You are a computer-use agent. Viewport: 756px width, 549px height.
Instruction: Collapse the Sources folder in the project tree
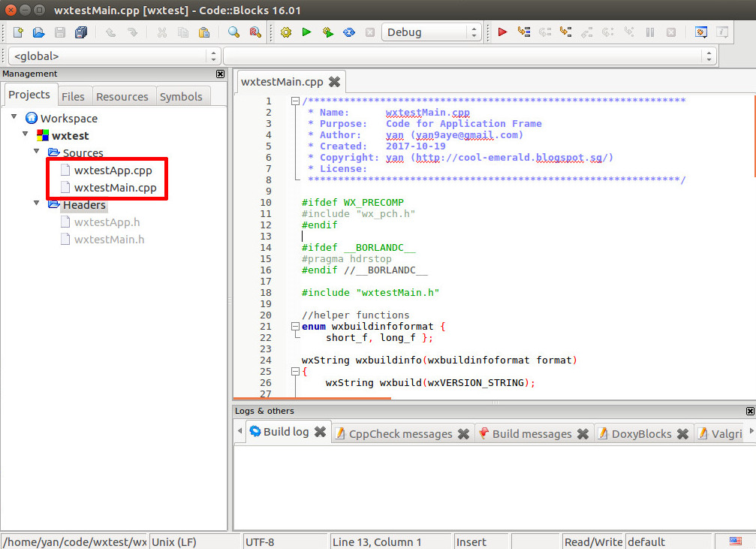coord(36,150)
